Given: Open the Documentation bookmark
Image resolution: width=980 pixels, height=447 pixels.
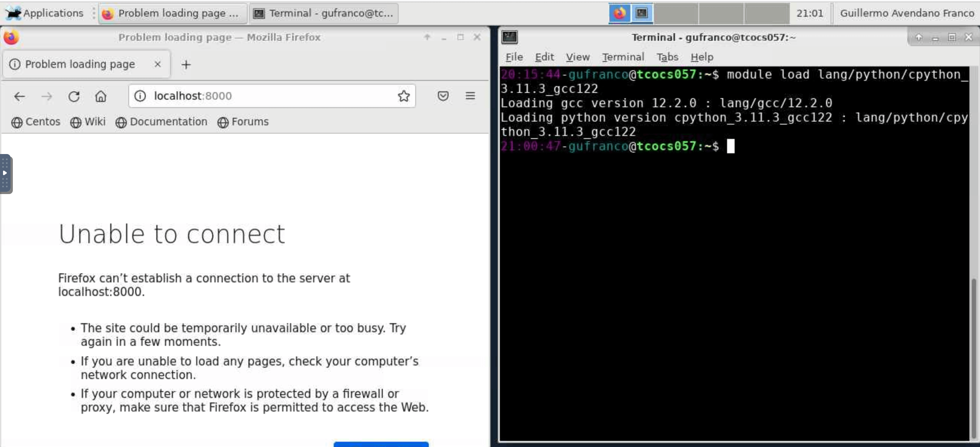Looking at the screenshot, I should tap(162, 122).
